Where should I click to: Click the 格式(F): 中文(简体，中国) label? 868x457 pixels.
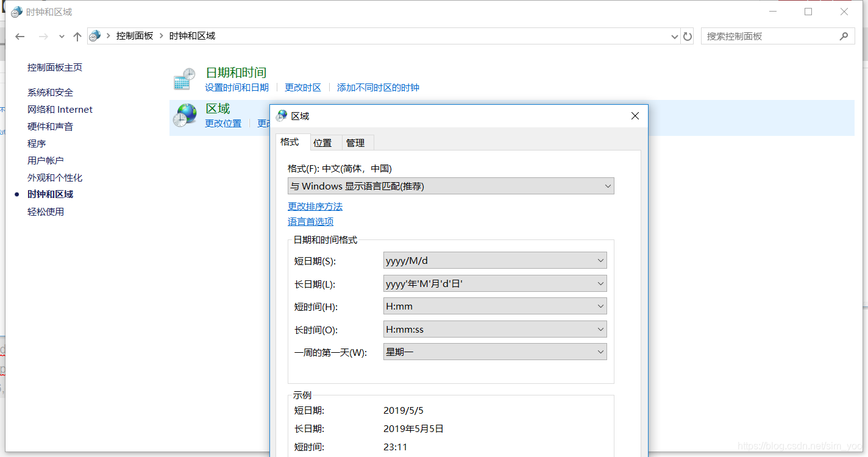tap(340, 169)
